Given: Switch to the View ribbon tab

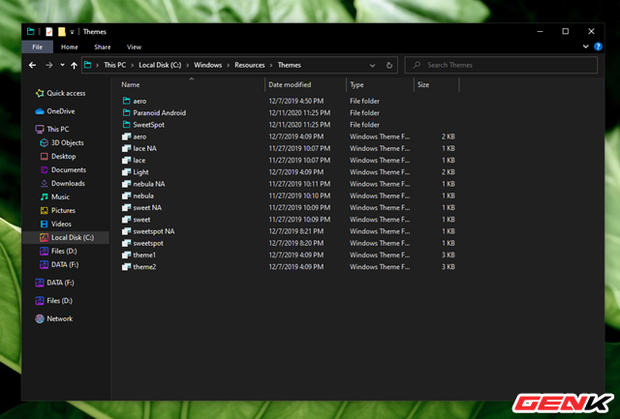Looking at the screenshot, I should tap(134, 47).
